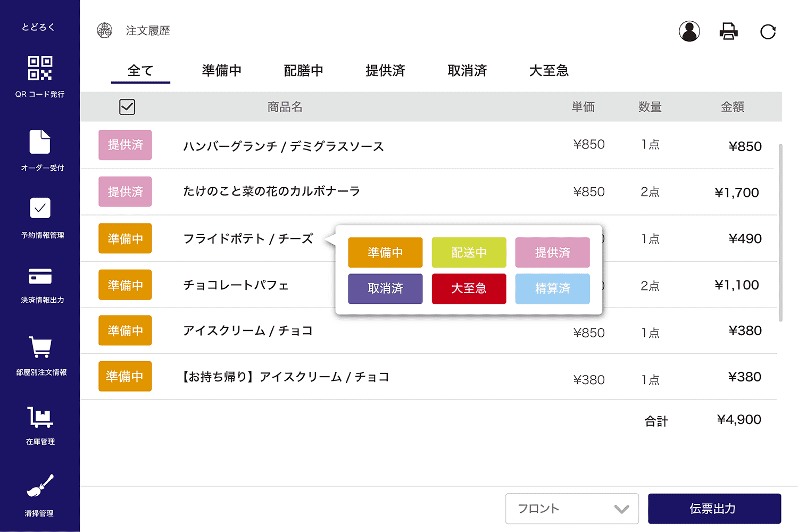This screenshot has width=798, height=532.
Task: Toggle the select-all checkbox in header
Action: 127,106
